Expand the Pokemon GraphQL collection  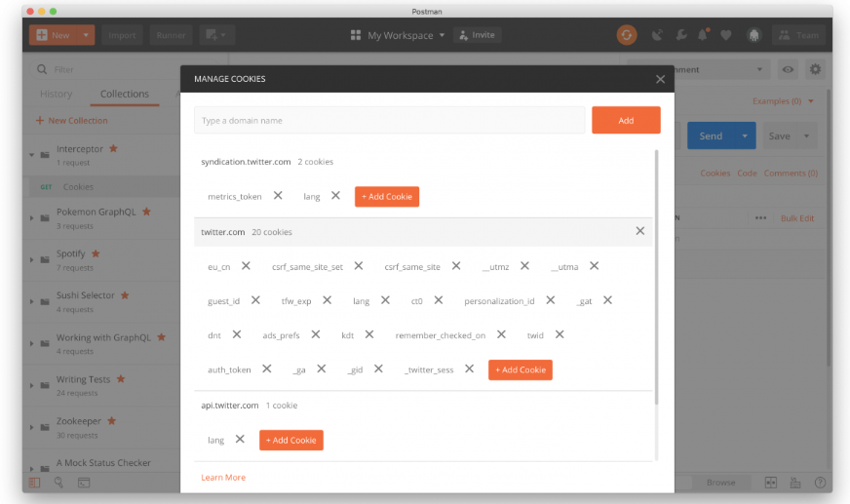pyautogui.click(x=31, y=217)
